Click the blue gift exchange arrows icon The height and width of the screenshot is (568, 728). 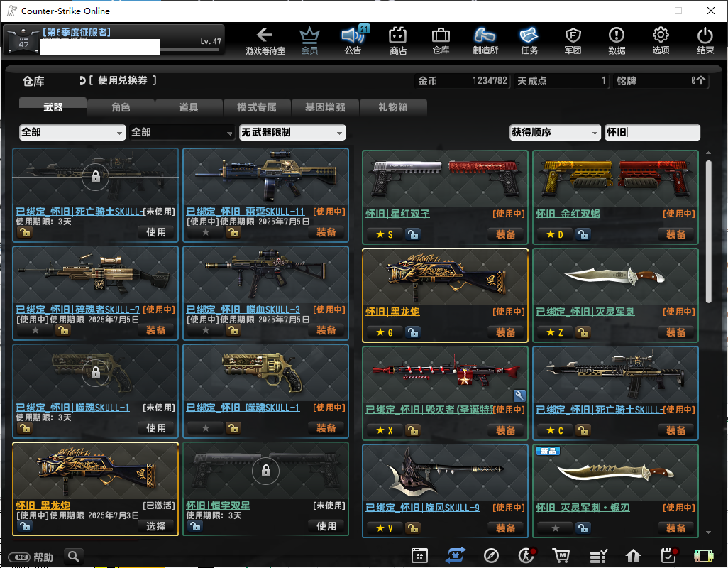point(456,555)
